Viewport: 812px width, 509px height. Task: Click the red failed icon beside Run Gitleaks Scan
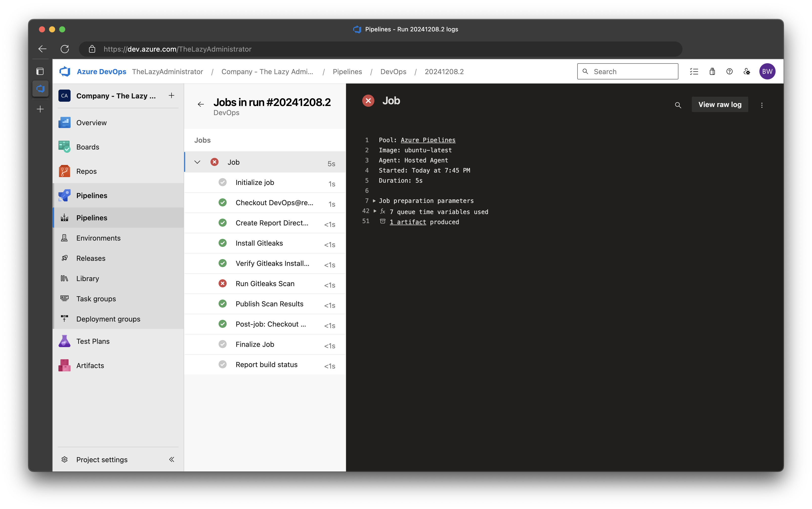[222, 283]
